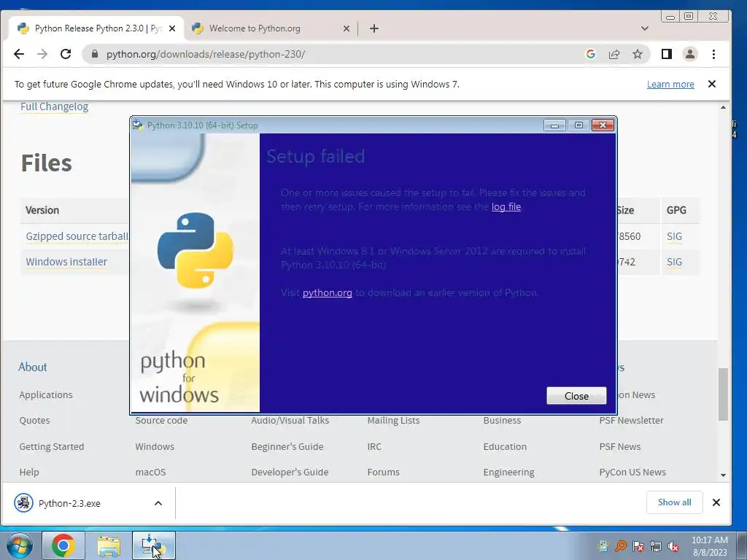This screenshot has height=560, width=747.
Task: Open downloaded Python-2.3.exe file
Action: (x=69, y=503)
